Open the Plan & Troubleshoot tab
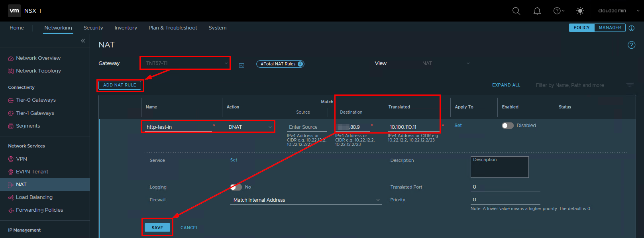 (x=173, y=28)
